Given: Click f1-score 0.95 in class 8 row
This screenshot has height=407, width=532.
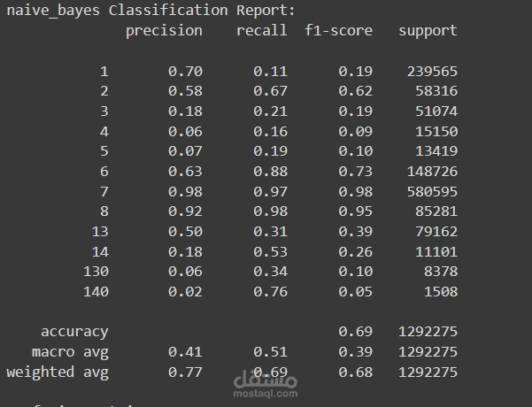Looking at the screenshot, I should point(356,211).
